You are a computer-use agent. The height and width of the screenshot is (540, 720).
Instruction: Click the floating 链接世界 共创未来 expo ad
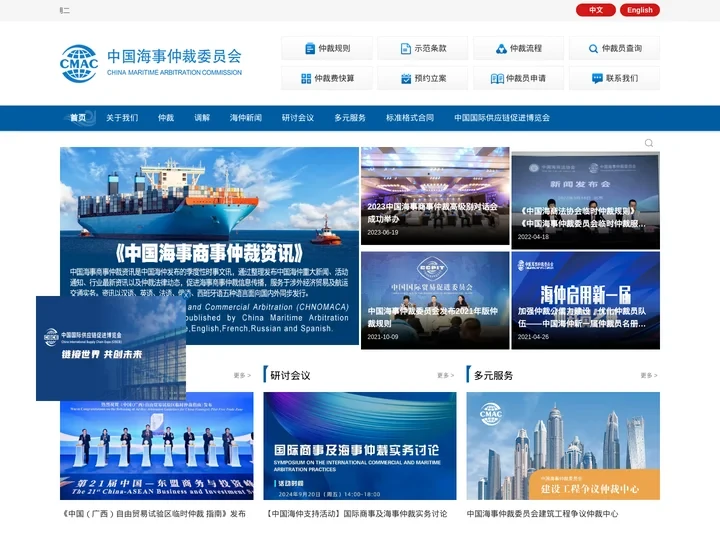pos(111,348)
